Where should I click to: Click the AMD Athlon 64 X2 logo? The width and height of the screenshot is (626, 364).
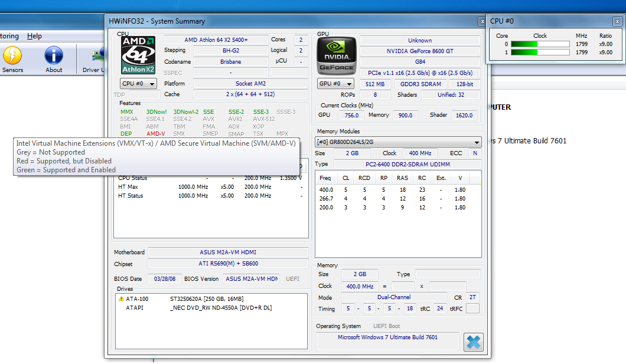(138, 55)
